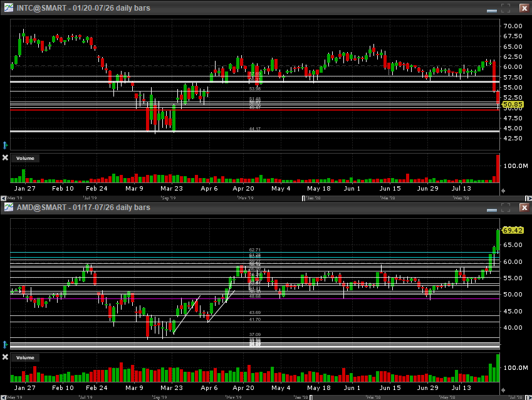
Task: Maximize the AMD chart window
Action: [506, 208]
